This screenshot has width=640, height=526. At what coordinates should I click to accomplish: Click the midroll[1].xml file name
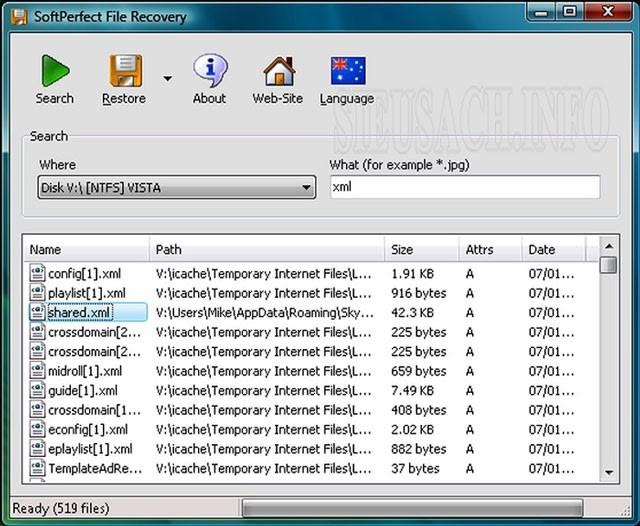pyautogui.click(x=85, y=371)
